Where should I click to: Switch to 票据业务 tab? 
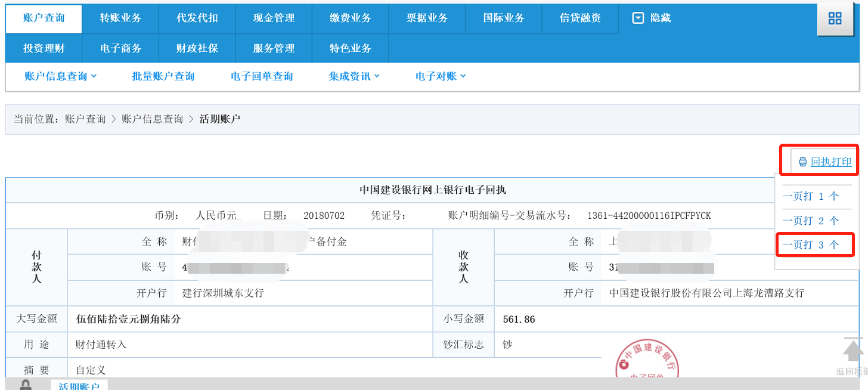coord(427,18)
